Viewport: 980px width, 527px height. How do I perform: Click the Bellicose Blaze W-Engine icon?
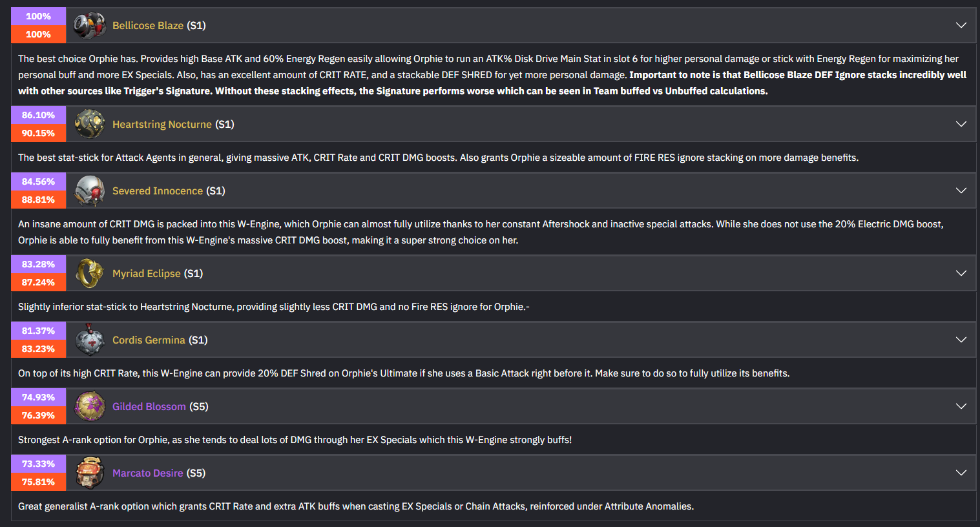click(89, 26)
